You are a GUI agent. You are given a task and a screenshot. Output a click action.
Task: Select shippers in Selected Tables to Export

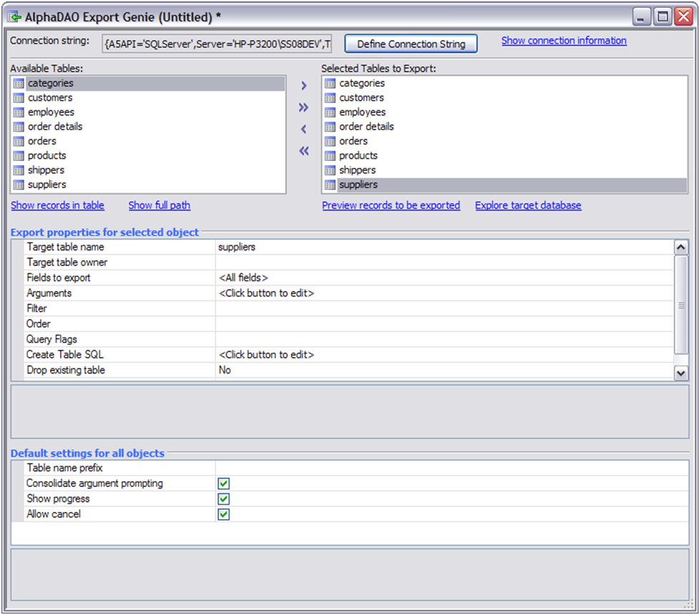click(357, 170)
